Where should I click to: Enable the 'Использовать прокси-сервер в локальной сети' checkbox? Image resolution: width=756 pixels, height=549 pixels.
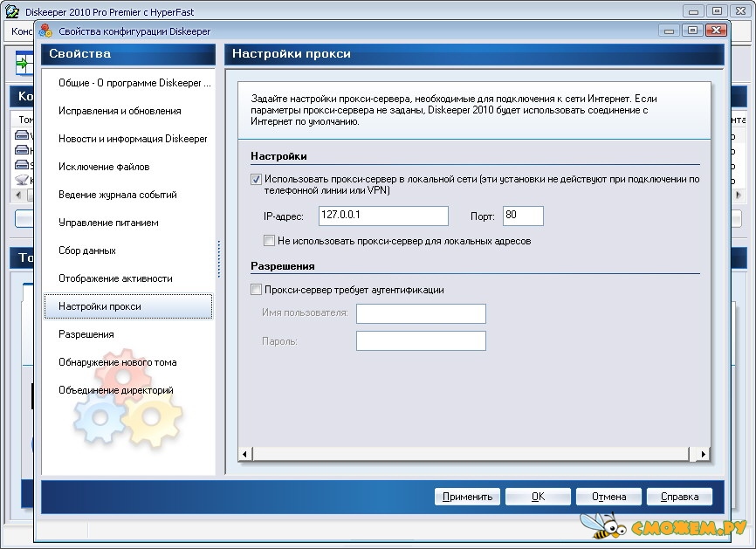(x=256, y=179)
